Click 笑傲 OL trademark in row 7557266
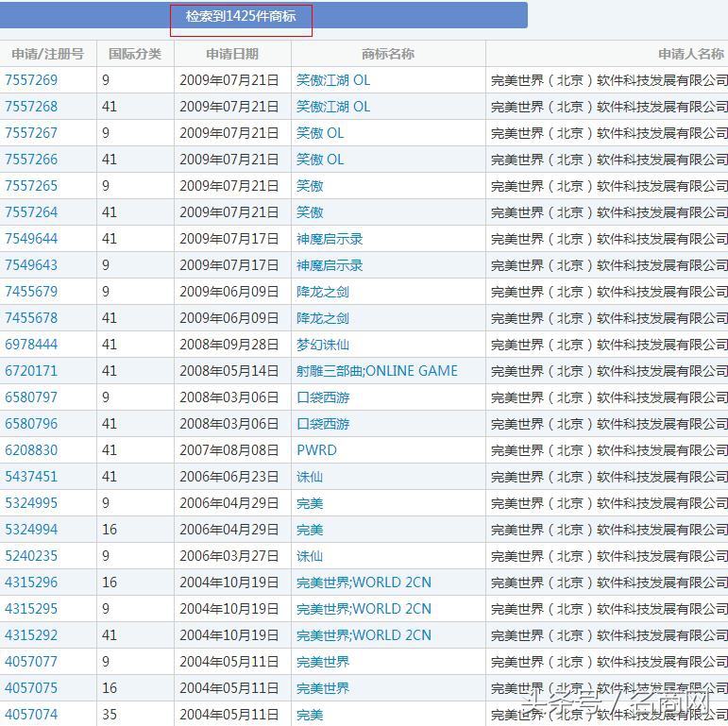This screenshot has height=726, width=728. pyautogui.click(x=320, y=160)
